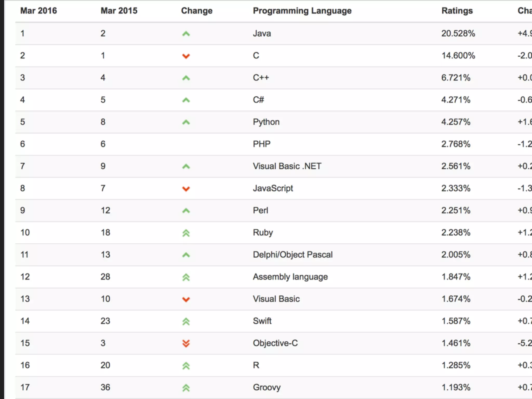Click Objective-C's double red down arrow
The height and width of the screenshot is (399, 532).
(186, 343)
